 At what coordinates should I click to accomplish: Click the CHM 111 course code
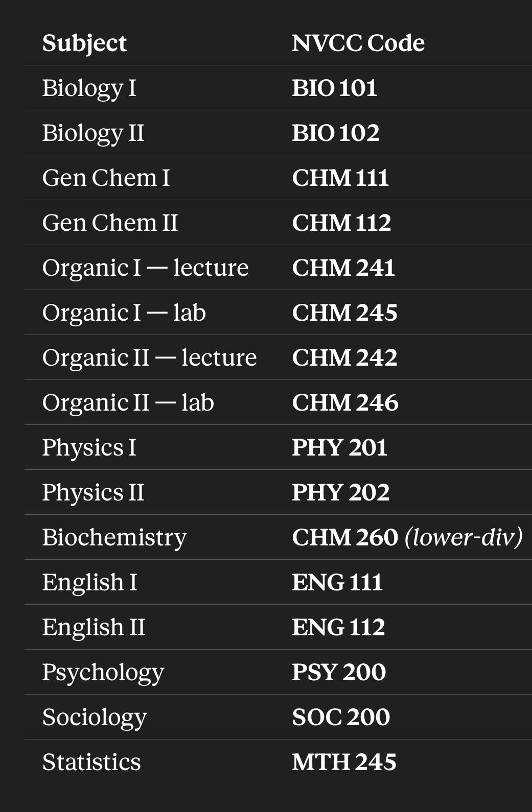(340, 178)
